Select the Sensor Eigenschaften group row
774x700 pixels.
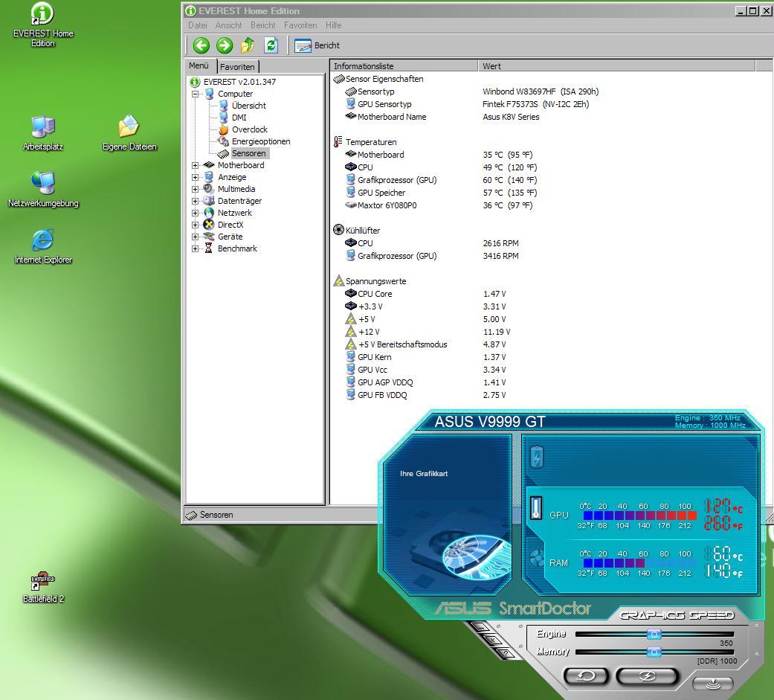pos(384,79)
